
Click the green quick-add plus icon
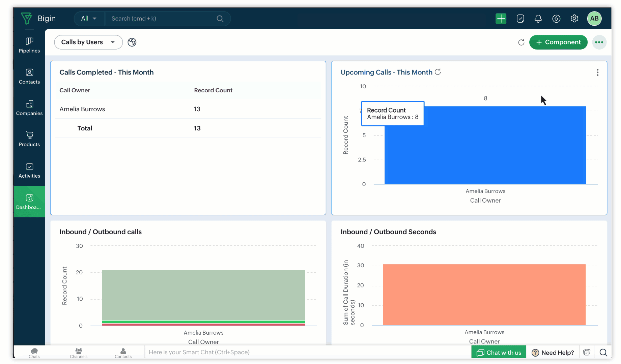click(501, 19)
